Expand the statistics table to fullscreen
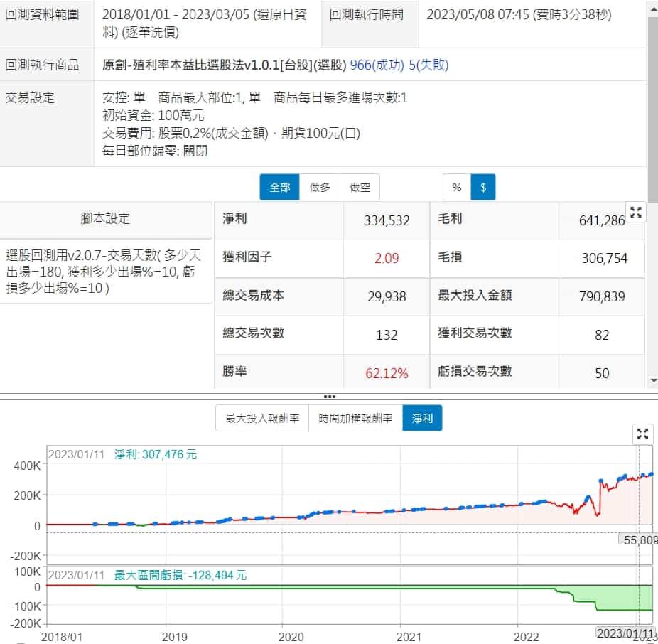This screenshot has width=658, height=644. [636, 213]
